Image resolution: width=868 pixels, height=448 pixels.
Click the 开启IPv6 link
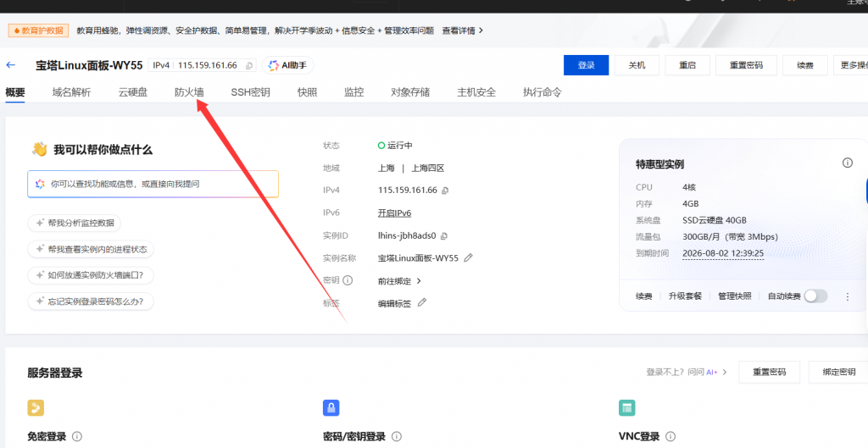394,213
